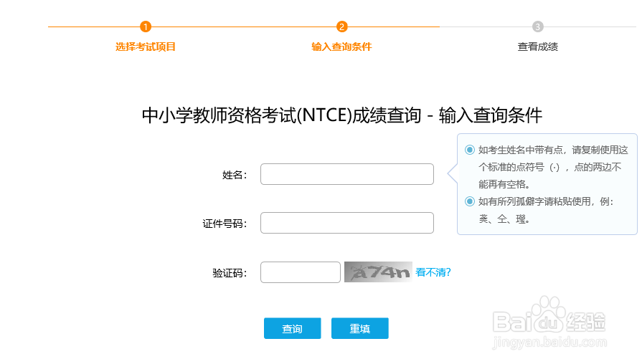Click the page title NTCE成绩查询
The image size is (642, 364).
342,115
